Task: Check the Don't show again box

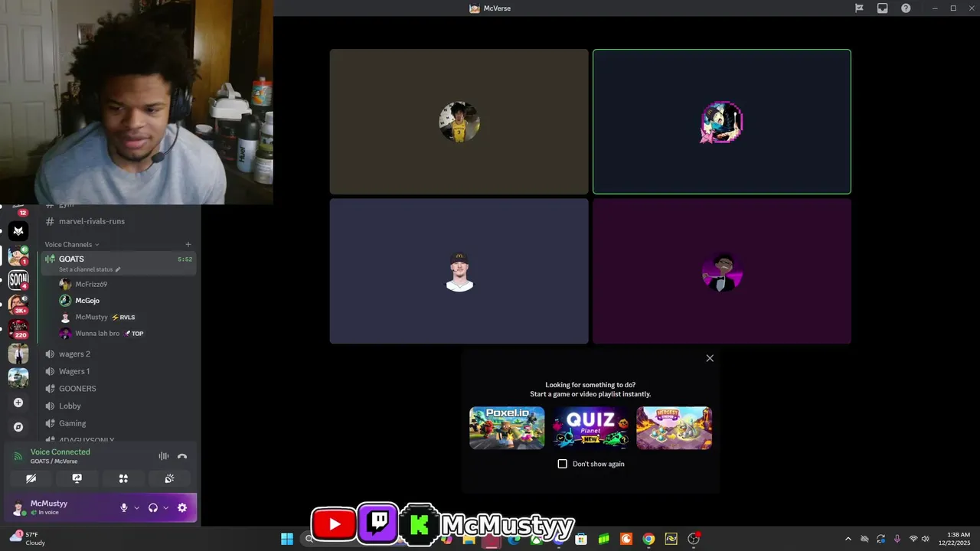Action: coord(562,464)
